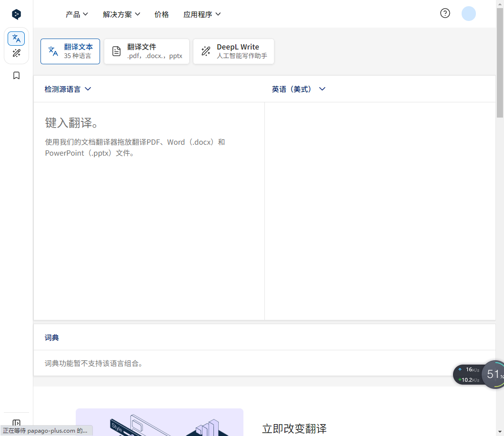This screenshot has height=436, width=504.
Task: Expand the 解决方案 menu
Action: click(x=121, y=14)
